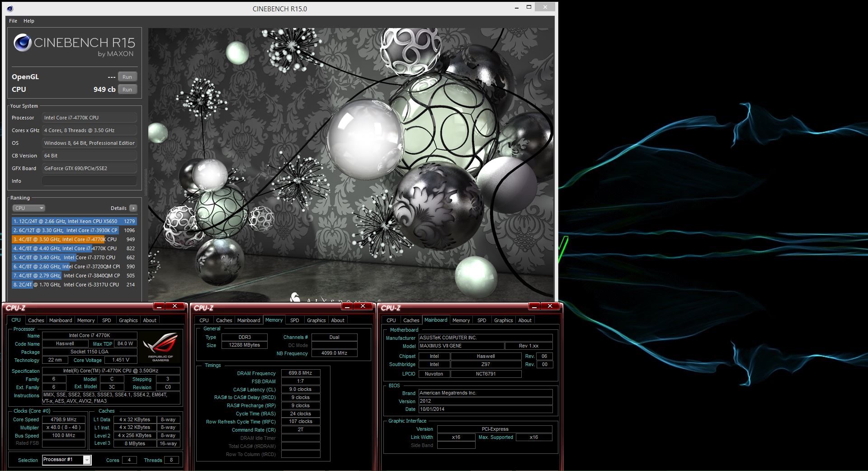
Task: Click the Core Voltage 1.451 V value
Action: point(121,360)
